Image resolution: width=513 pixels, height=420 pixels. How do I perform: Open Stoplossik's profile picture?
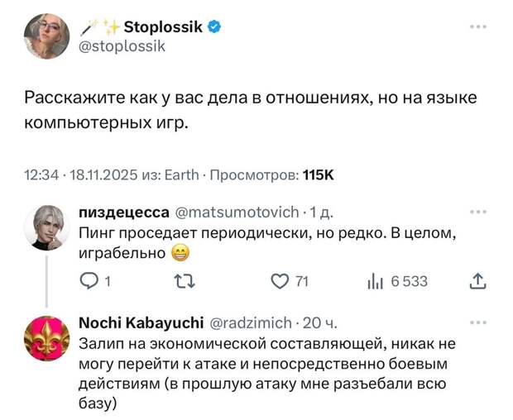(47, 36)
